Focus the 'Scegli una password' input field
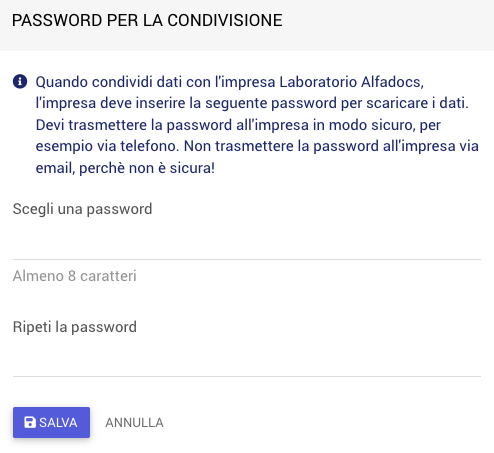The image size is (494, 453). click(247, 243)
